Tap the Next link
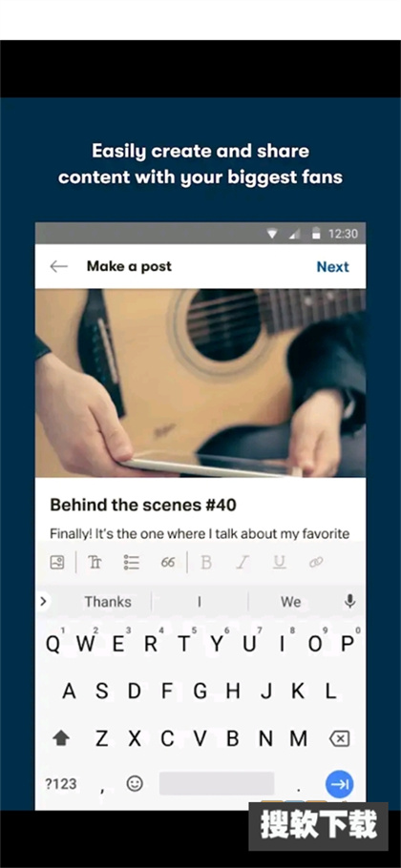The width and height of the screenshot is (401, 868). click(x=333, y=267)
